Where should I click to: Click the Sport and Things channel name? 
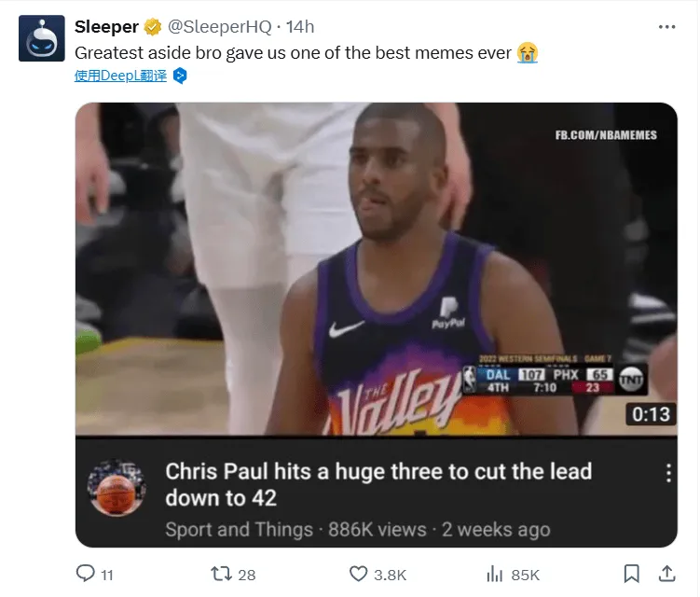(239, 530)
